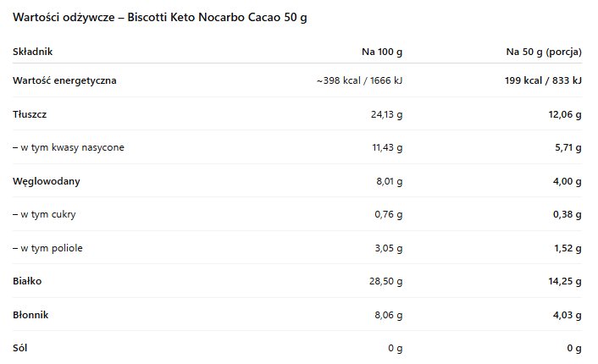Click the table title 'Wartości odżywcze – Biscotti Keto Nocarbo Cacao'
This screenshot has width=598, height=364.
tap(159, 18)
